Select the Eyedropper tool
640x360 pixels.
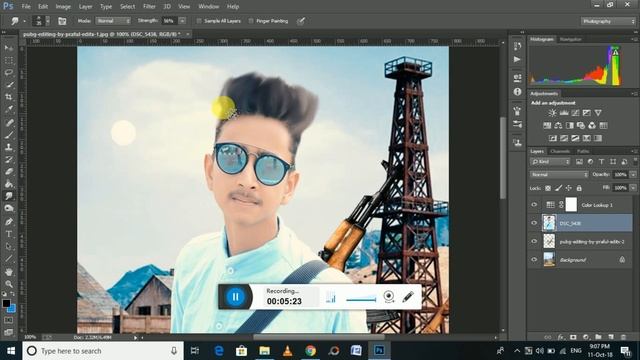coord(9,109)
